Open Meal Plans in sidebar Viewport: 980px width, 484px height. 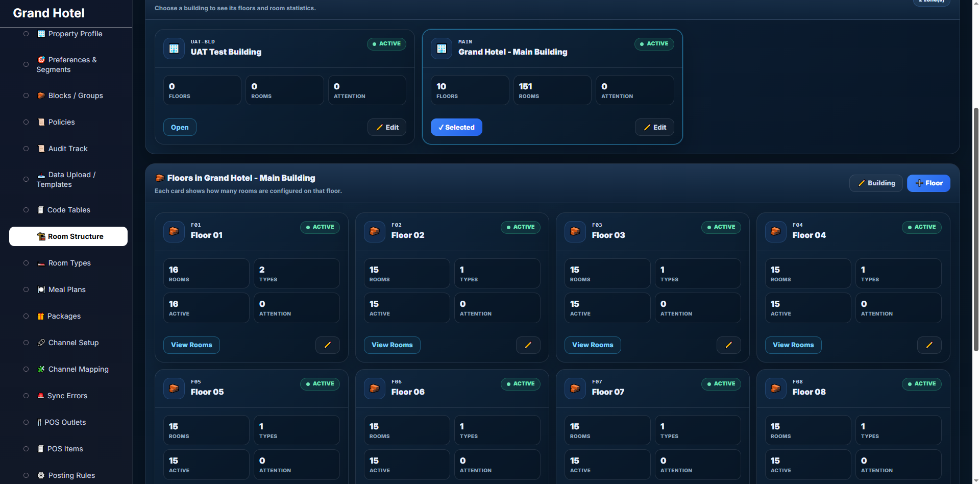pyautogui.click(x=68, y=289)
